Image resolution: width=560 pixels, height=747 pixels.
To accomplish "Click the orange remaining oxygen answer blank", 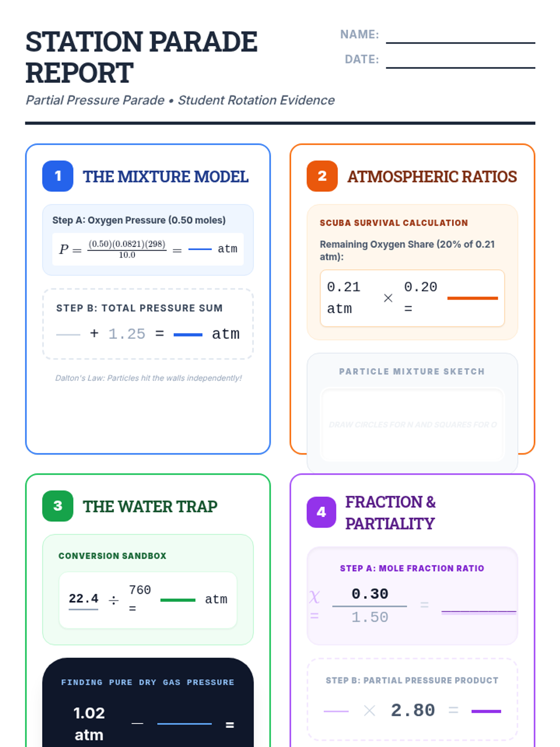I will coord(472,297).
